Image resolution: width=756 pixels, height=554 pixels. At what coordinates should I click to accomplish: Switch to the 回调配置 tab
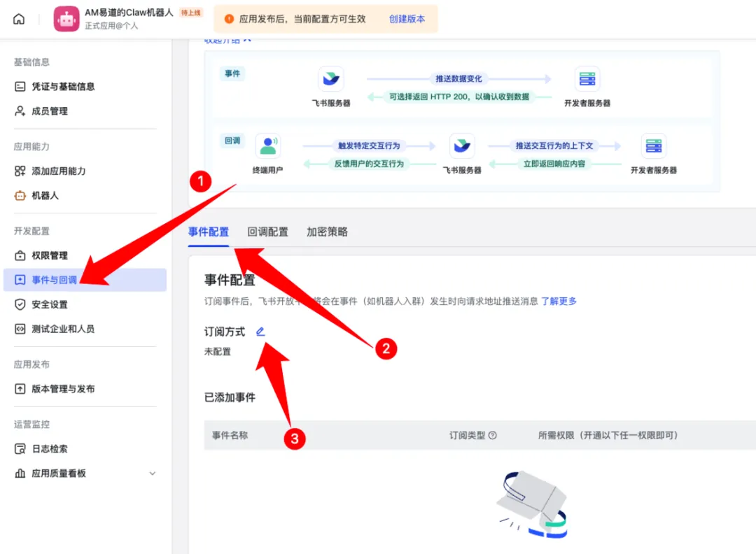(267, 232)
